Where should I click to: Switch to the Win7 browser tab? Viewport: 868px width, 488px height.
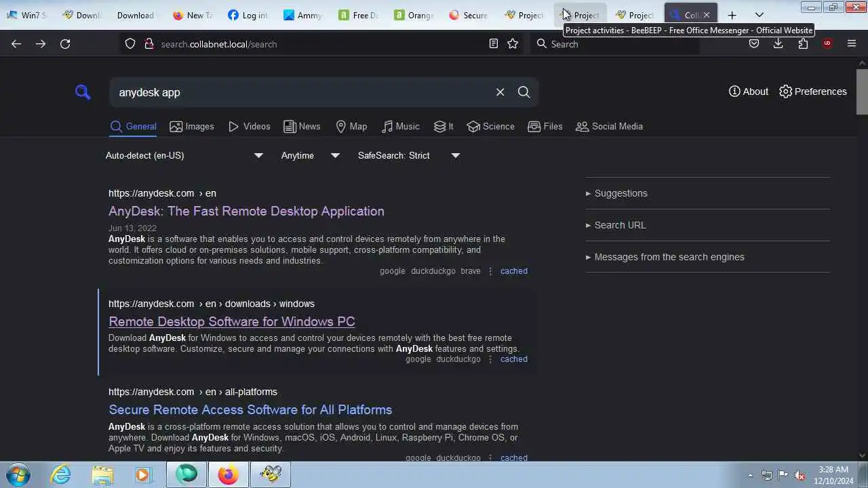tap(27, 15)
